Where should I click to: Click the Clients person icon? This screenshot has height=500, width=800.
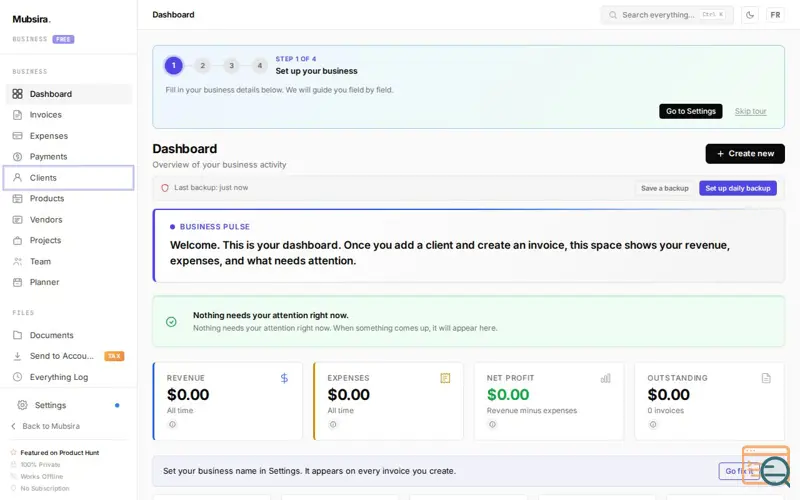(x=17, y=178)
